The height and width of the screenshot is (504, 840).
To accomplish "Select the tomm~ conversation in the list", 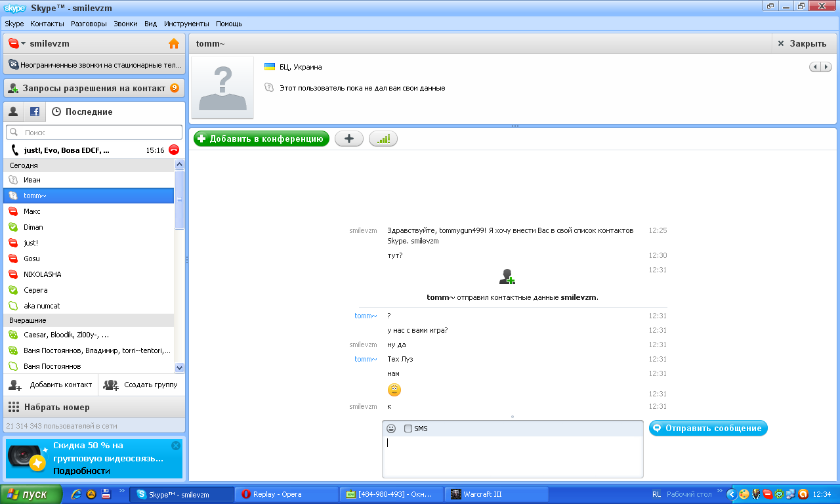I will 89,196.
